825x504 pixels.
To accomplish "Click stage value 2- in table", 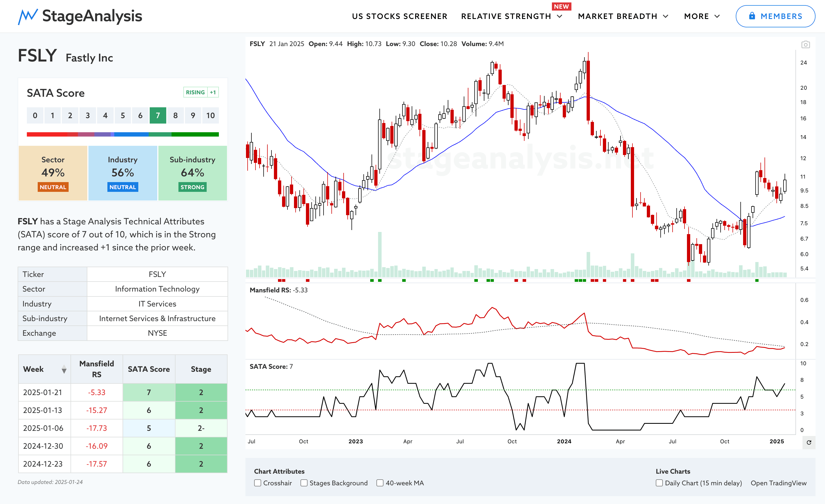I will [201, 428].
